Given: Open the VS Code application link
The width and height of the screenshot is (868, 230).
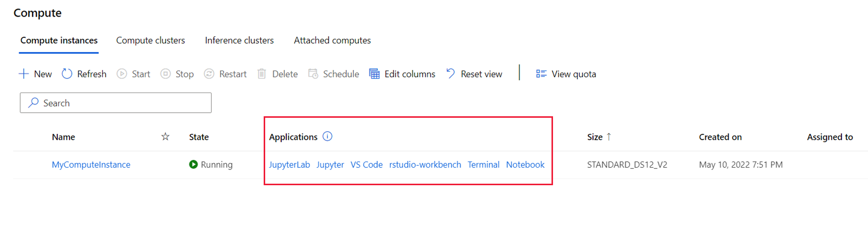Looking at the screenshot, I should (366, 165).
